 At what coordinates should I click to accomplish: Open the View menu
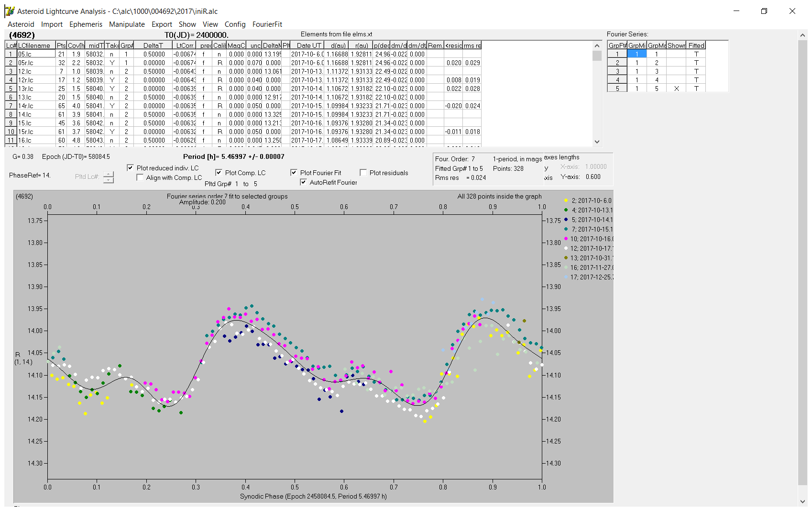210,24
